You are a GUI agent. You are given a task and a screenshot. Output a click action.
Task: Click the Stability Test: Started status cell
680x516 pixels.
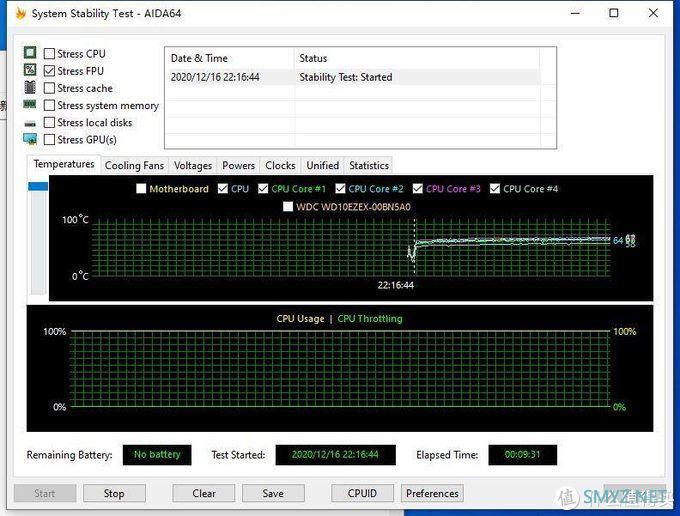346,77
